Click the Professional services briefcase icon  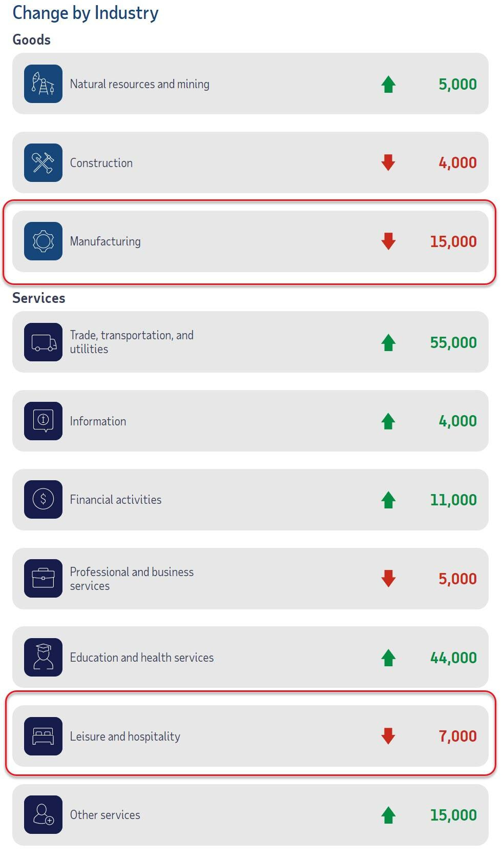pos(43,578)
